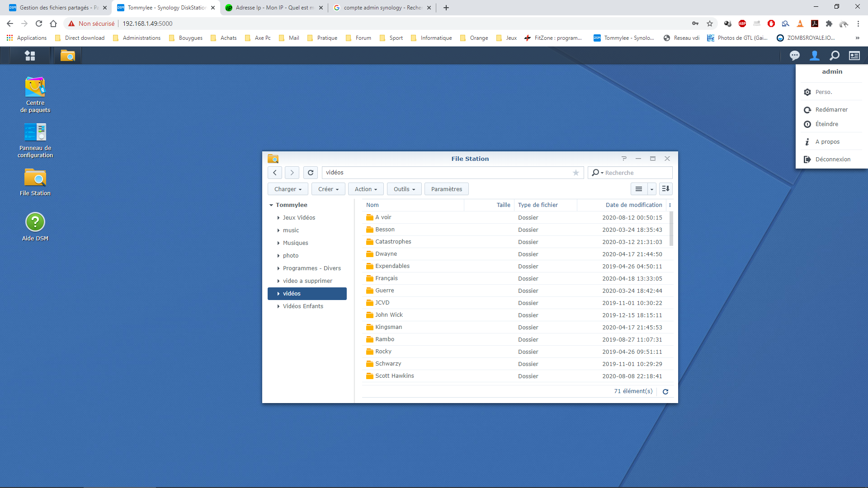
Task: Add vidéos folder to favorites star
Action: point(576,173)
